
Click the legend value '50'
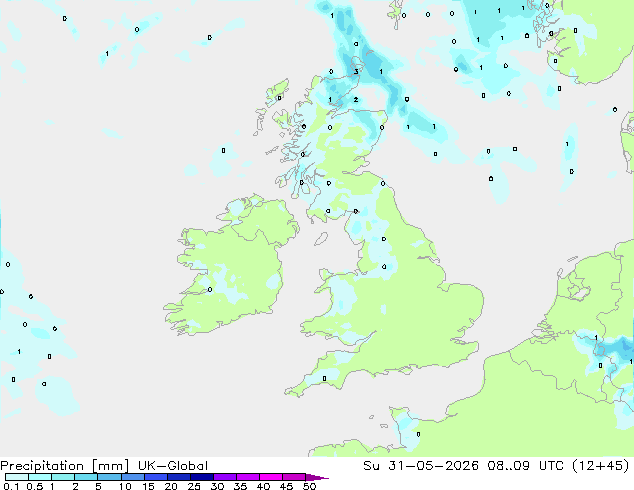[x=309, y=486]
